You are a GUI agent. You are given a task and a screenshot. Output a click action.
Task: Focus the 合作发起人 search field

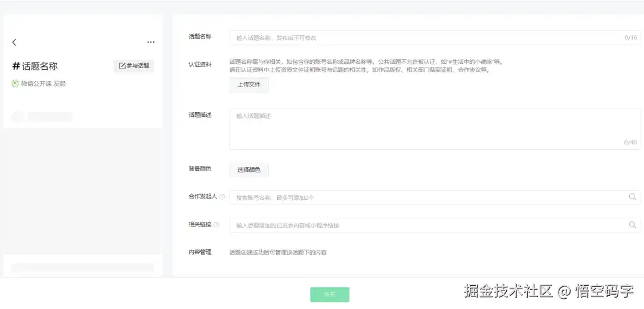tap(435, 197)
